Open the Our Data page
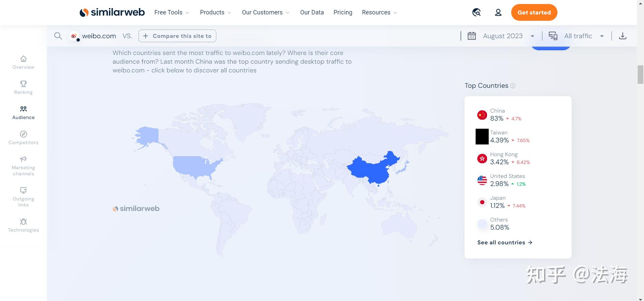 coord(312,12)
